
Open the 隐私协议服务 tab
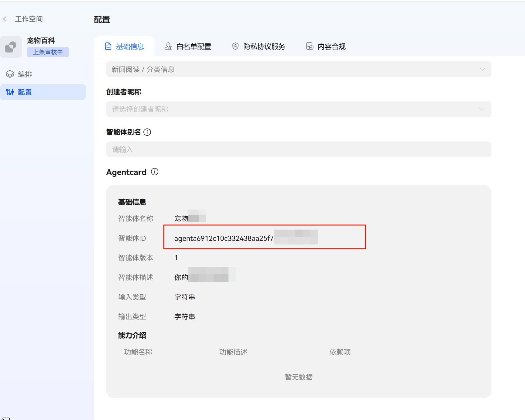click(264, 46)
